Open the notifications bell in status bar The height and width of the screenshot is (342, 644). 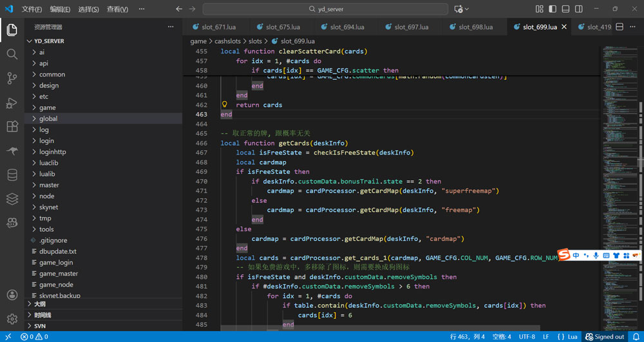point(636,337)
